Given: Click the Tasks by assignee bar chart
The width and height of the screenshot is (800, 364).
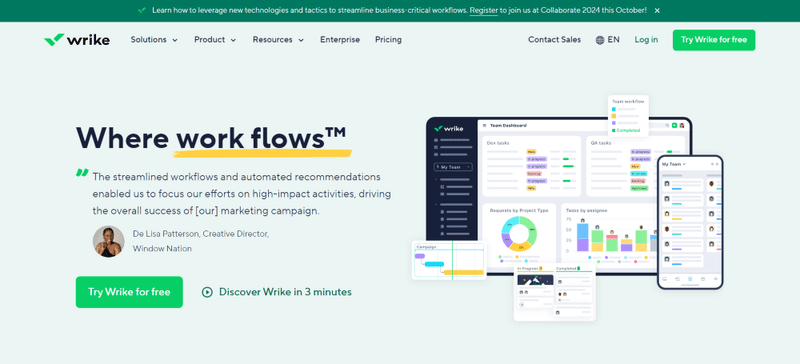Looking at the screenshot, I should (611, 236).
